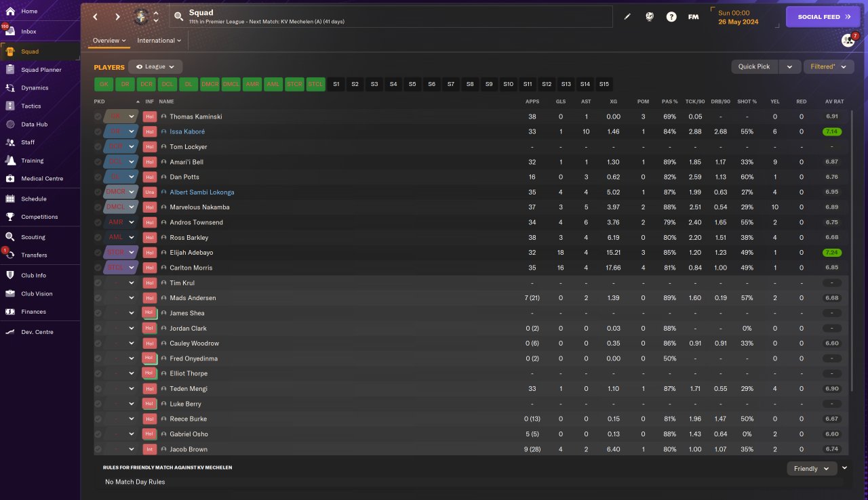Click the Quick Pick button
The height and width of the screenshot is (500, 868).
[754, 67]
